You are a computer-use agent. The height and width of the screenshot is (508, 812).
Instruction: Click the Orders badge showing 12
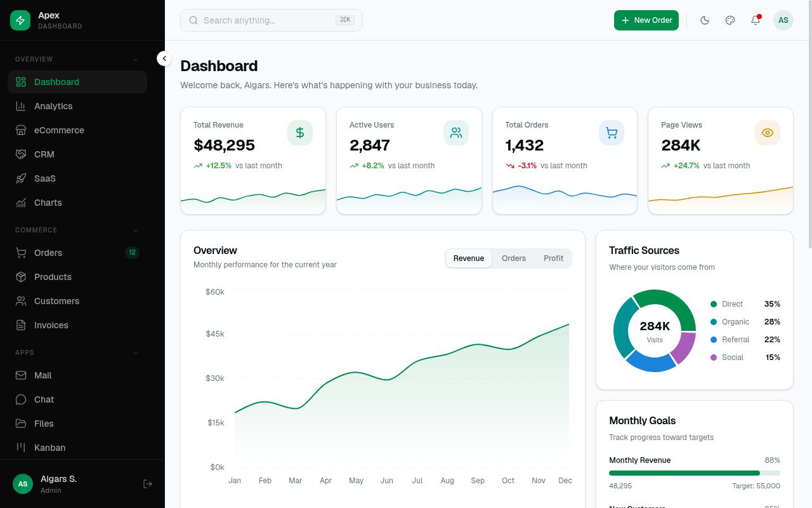click(132, 253)
